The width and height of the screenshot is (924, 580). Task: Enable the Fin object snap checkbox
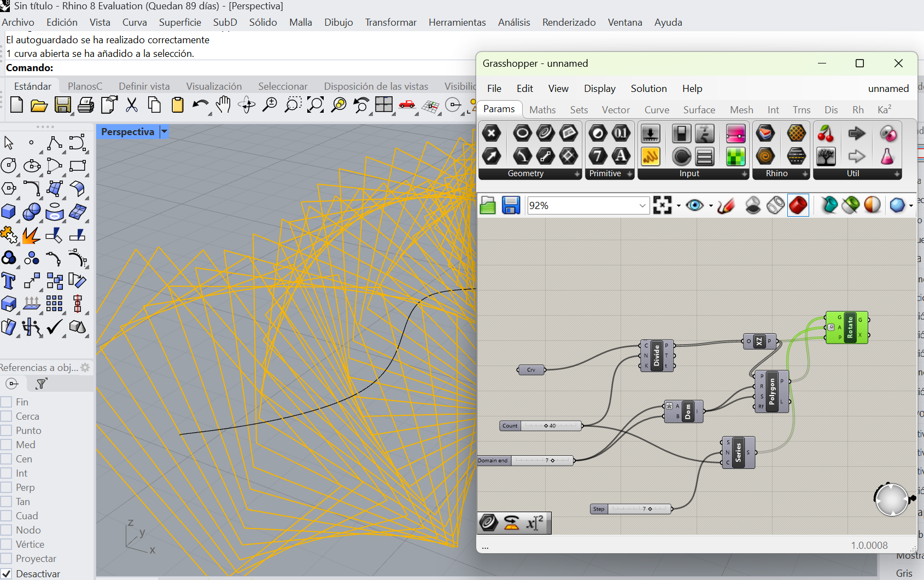point(7,402)
